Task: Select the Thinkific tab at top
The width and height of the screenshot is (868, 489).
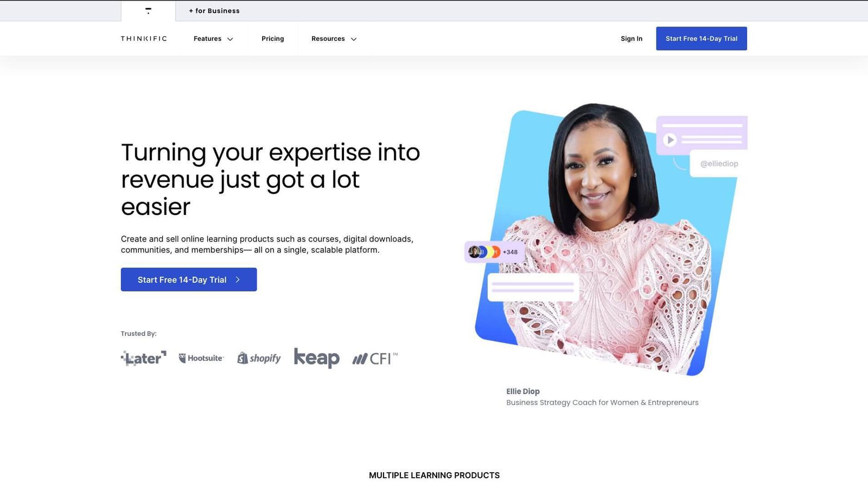Action: (148, 11)
